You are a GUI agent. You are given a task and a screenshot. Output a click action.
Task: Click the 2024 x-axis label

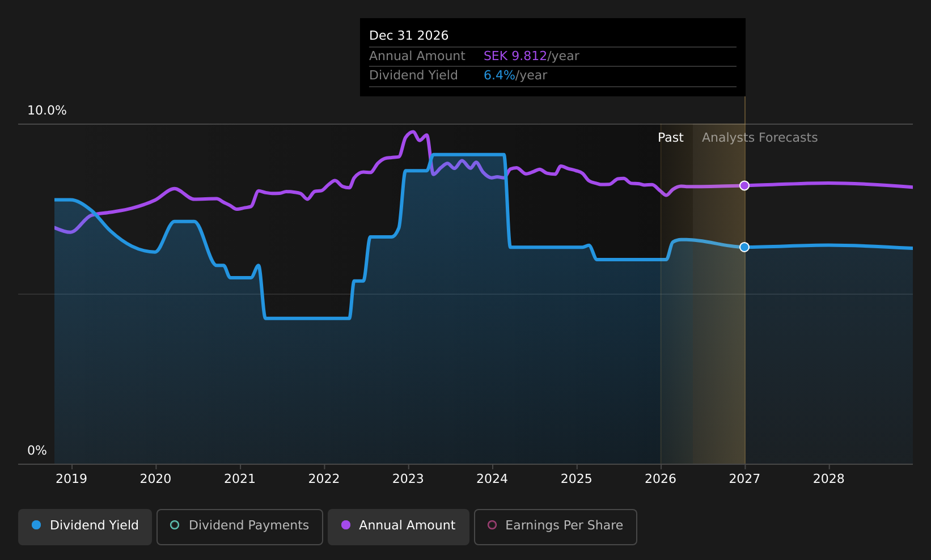click(x=492, y=479)
